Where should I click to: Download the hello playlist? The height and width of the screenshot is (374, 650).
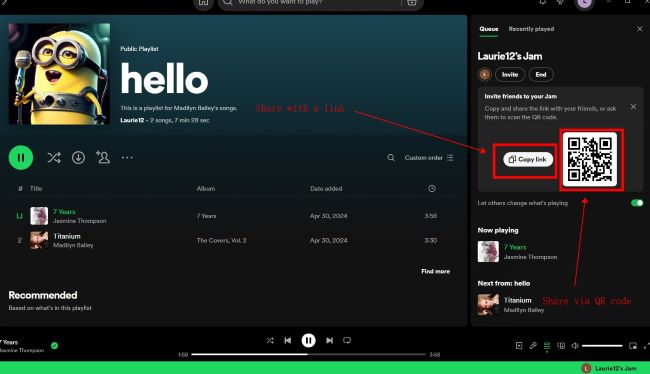tap(78, 158)
